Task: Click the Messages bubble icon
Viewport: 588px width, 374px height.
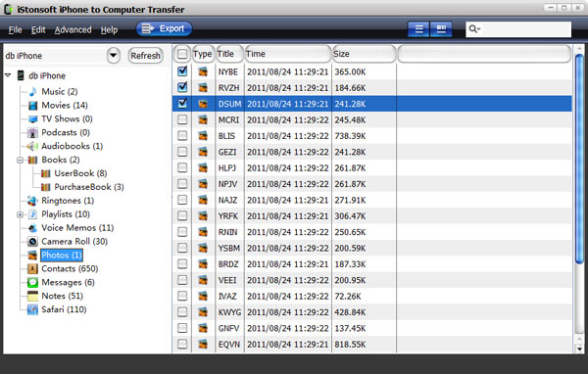Action: click(32, 283)
